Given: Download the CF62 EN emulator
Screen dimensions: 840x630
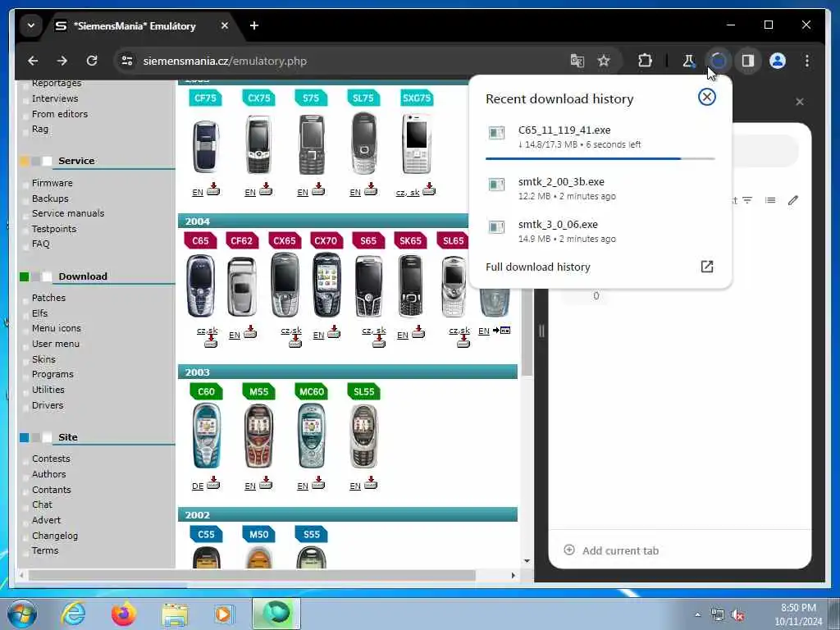Looking at the screenshot, I should [x=250, y=333].
